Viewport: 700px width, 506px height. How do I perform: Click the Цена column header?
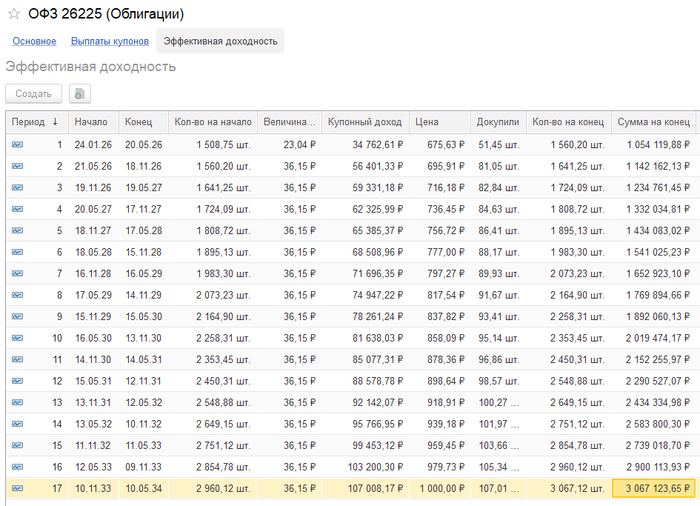(427, 122)
